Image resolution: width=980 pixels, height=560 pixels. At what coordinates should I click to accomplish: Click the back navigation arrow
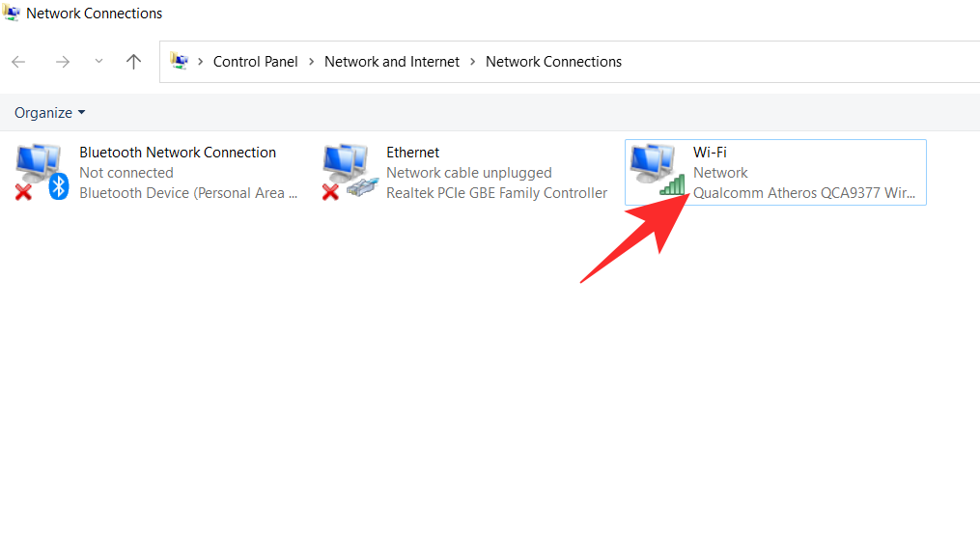17,61
